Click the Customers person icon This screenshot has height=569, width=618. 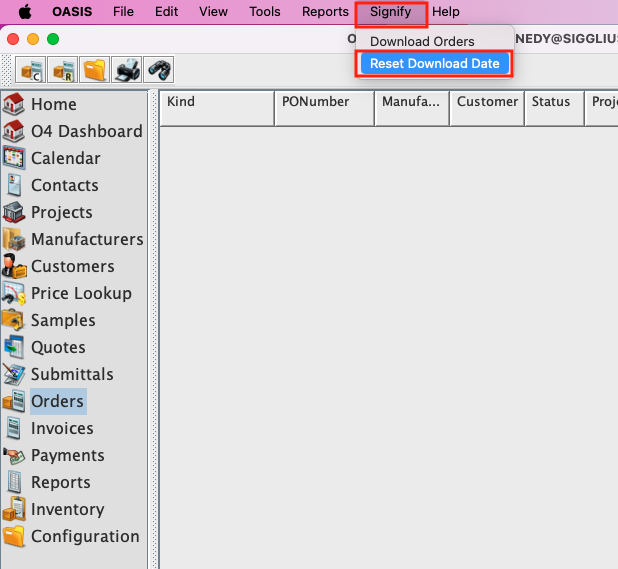14,266
